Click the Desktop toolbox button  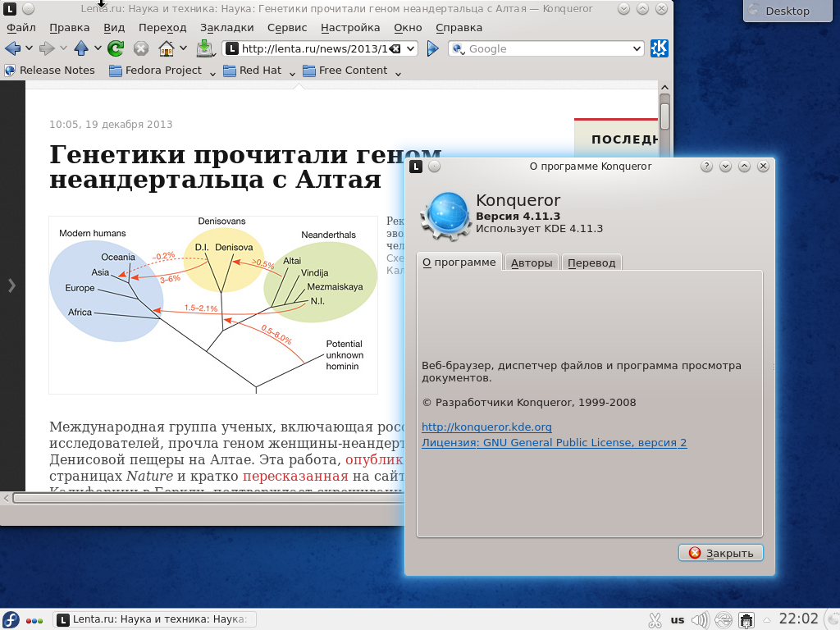coord(787,11)
